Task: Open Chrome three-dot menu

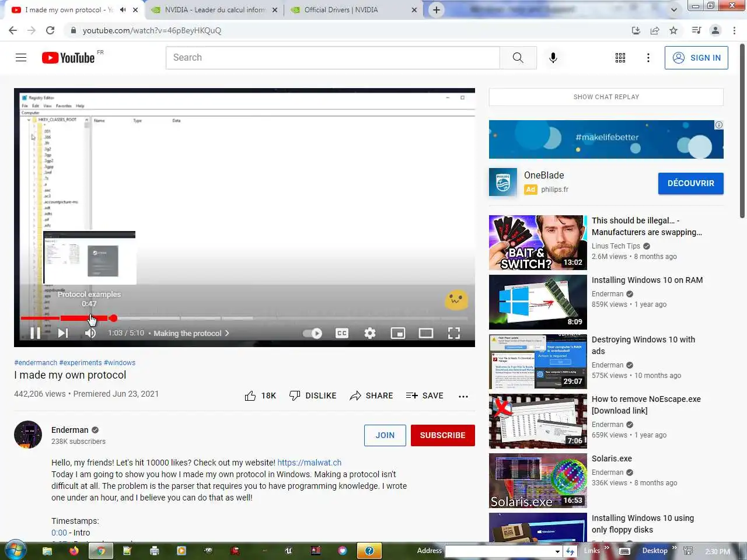Action: point(735,30)
